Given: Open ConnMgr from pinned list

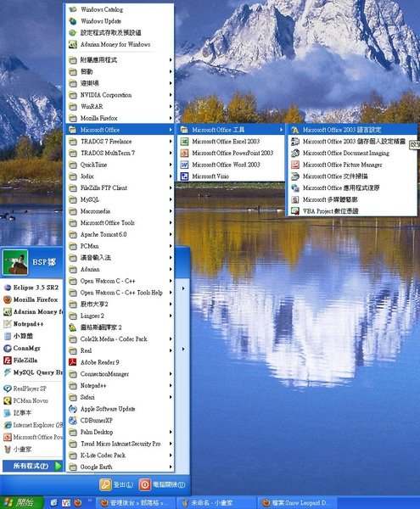Looking at the screenshot, I should [31, 348].
